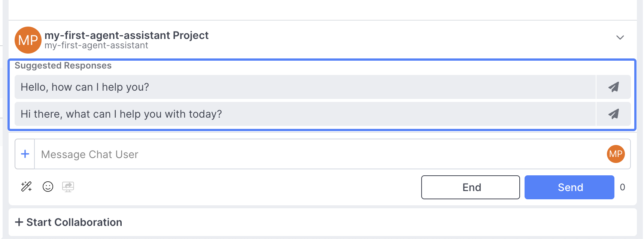The height and width of the screenshot is (239, 644).
Task: Click the large orange MP project avatar
Action: tap(28, 40)
